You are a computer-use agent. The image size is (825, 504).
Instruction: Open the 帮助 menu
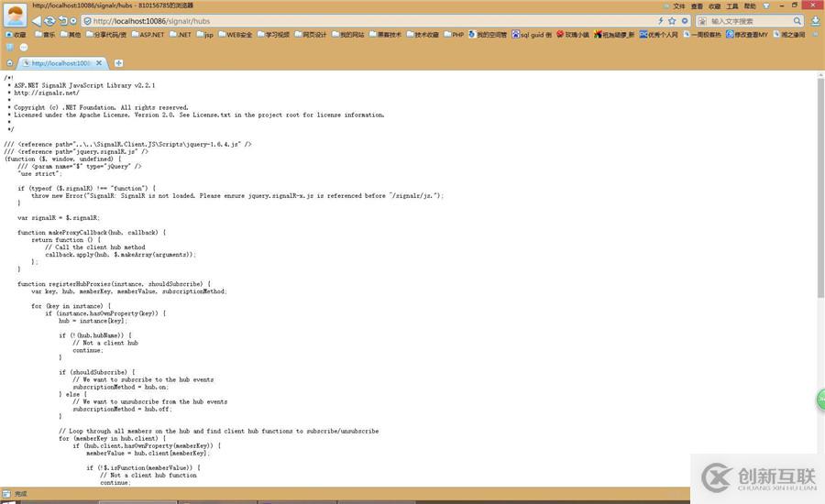tap(750, 5)
